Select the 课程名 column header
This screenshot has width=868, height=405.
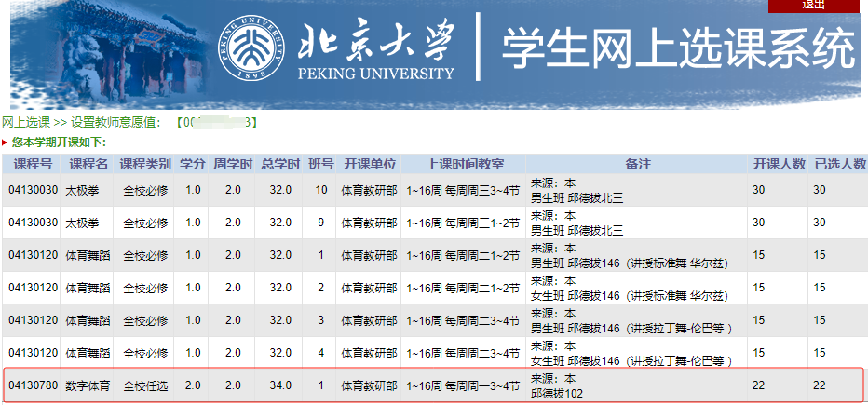(89, 164)
